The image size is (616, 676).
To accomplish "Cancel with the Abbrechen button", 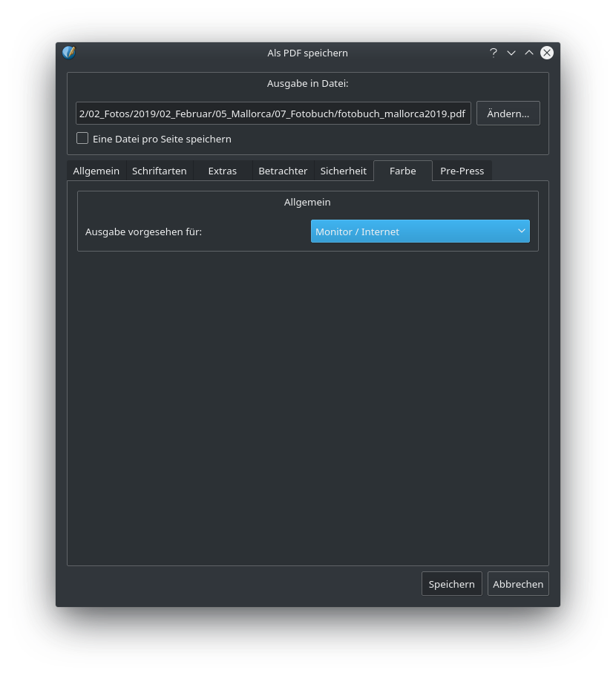I will tap(518, 584).
